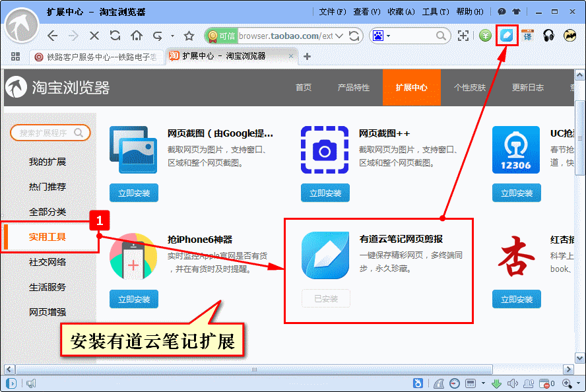
Task: Click the speed gauge status icon
Action: click(455, 383)
